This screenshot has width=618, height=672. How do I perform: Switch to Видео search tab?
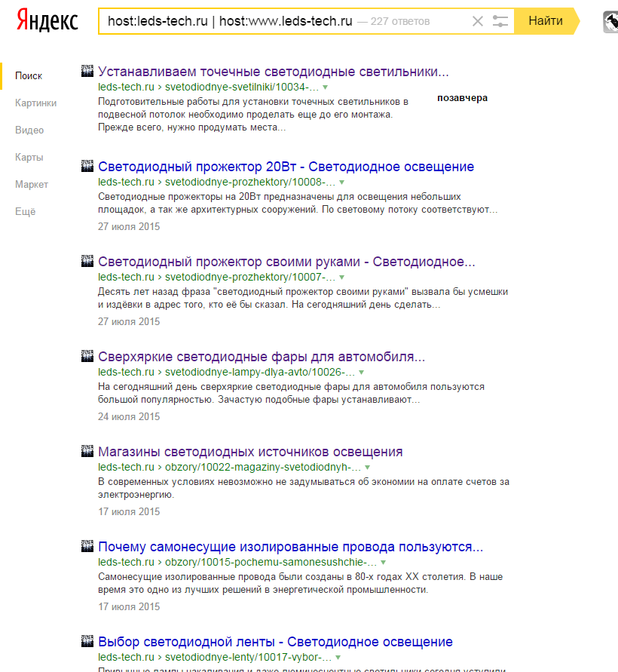[x=29, y=130]
